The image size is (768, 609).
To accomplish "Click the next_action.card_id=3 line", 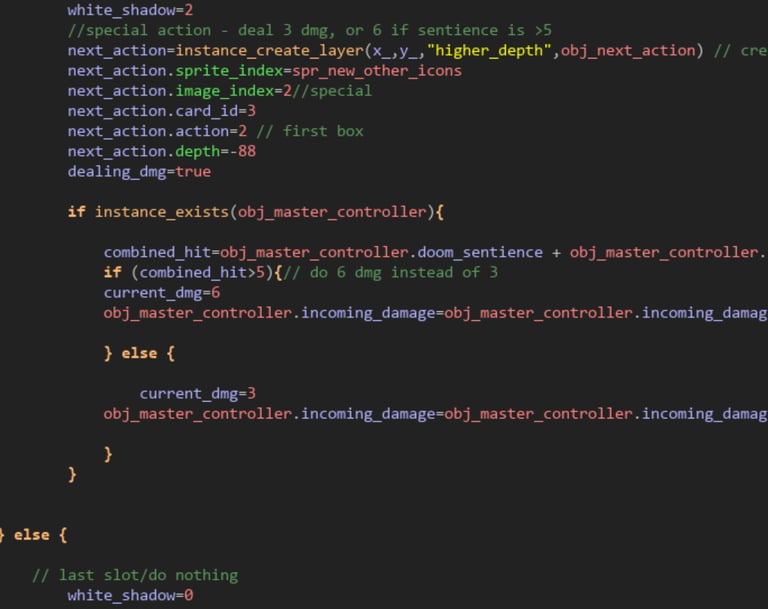I will click(x=162, y=111).
